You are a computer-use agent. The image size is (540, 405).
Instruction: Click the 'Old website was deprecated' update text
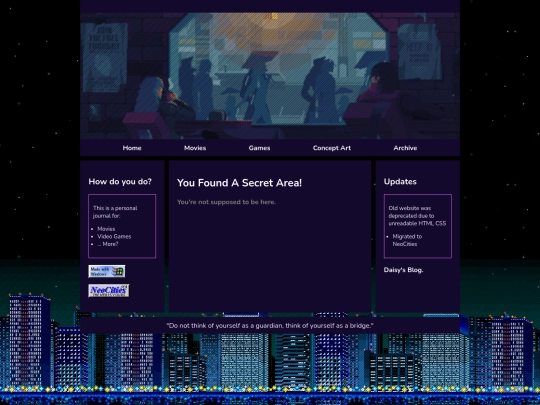[417, 216]
